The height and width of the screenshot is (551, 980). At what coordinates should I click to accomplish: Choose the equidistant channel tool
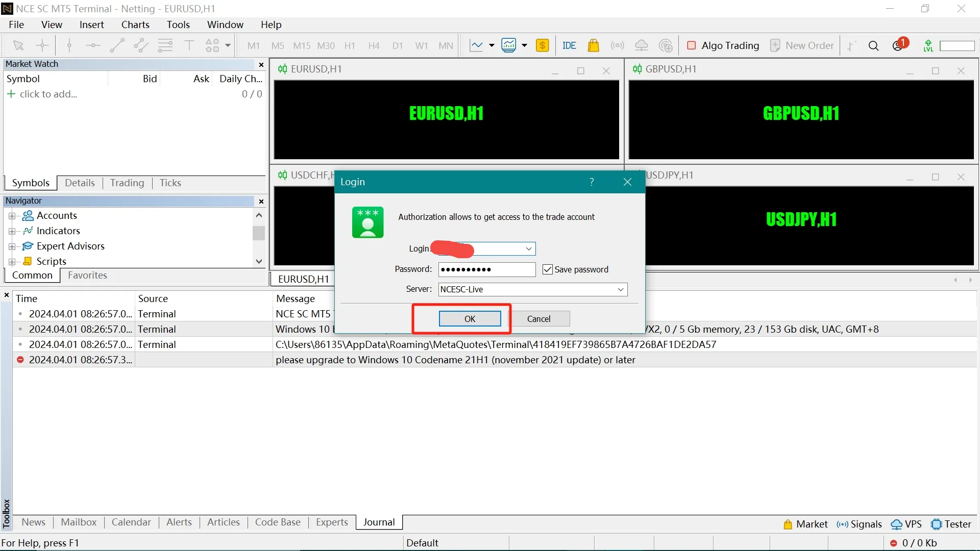tap(141, 46)
